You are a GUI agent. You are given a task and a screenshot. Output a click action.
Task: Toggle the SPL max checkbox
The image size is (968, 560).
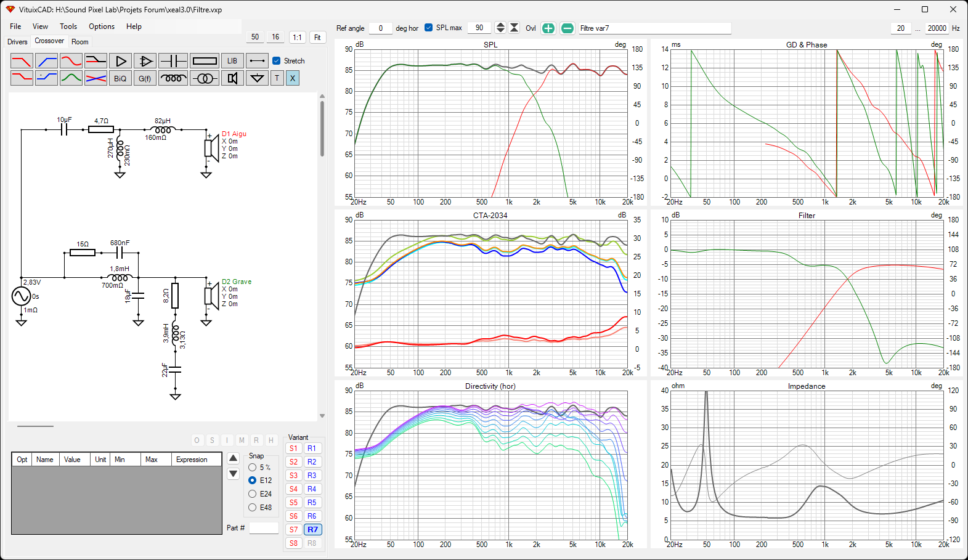point(428,28)
